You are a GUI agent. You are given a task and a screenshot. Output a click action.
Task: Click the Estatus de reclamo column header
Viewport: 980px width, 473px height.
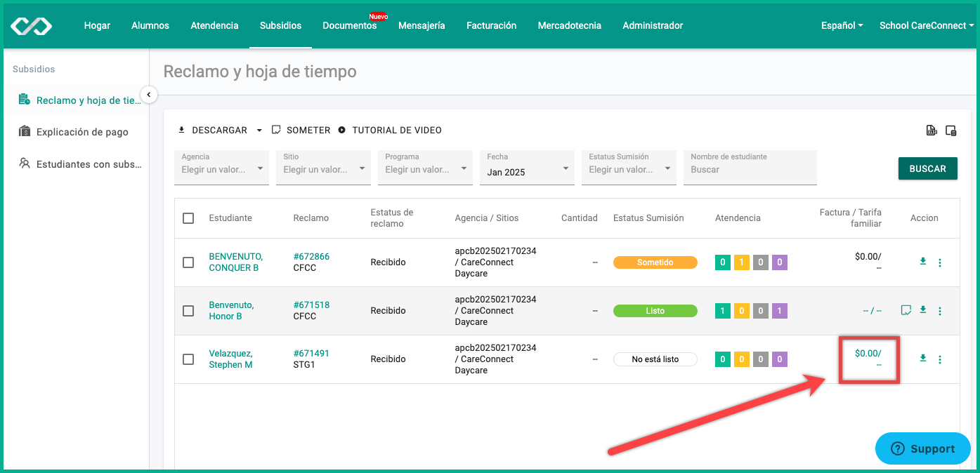tap(392, 218)
